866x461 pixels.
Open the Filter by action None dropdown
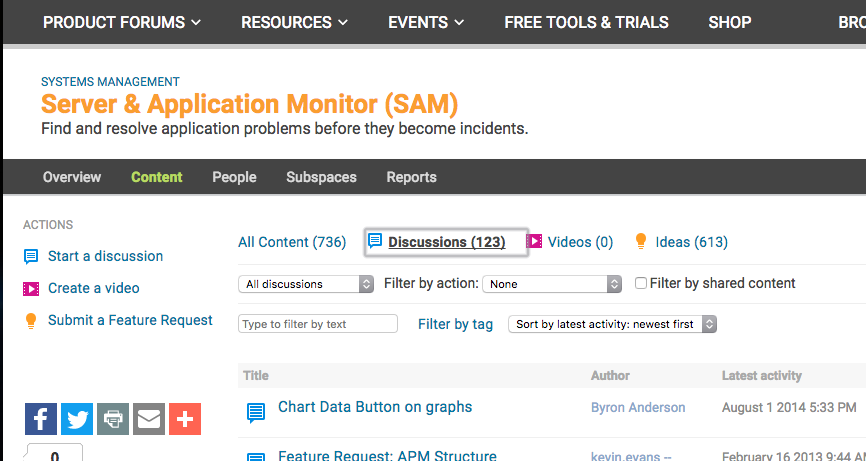[552, 284]
